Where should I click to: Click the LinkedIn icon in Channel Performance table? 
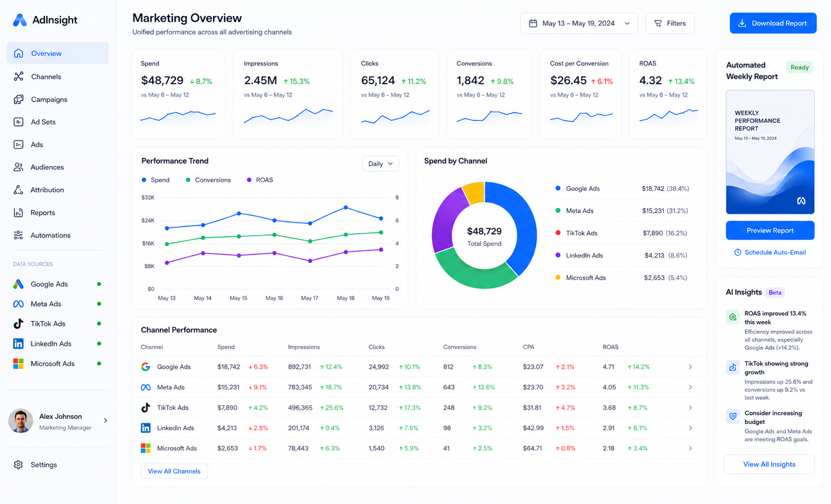(x=146, y=428)
